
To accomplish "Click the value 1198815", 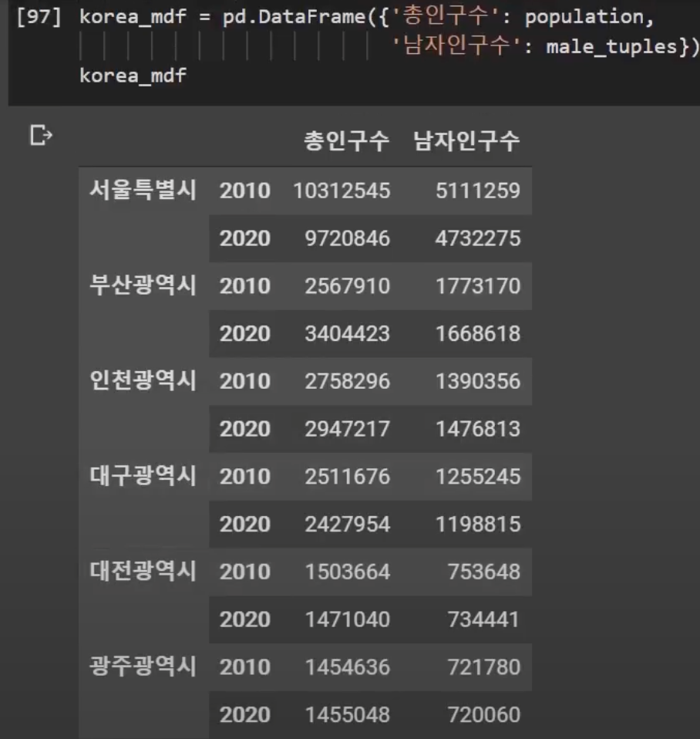I will coord(478,524).
